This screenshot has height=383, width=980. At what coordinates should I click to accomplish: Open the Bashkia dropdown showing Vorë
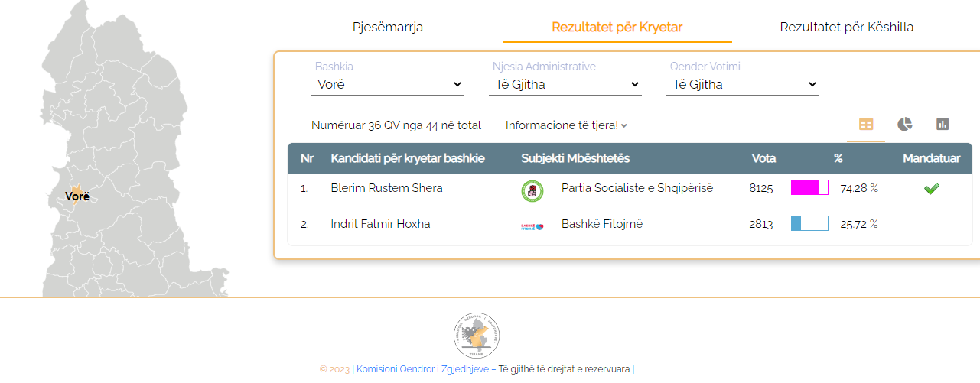[388, 85]
